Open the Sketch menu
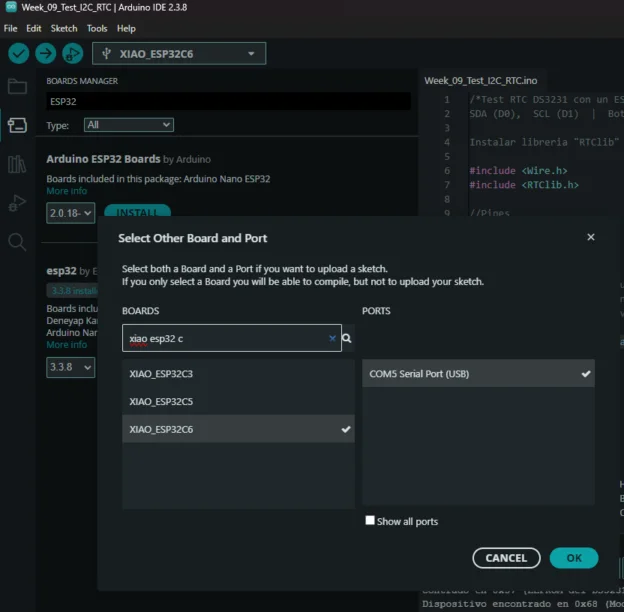624x612 pixels. (64, 29)
